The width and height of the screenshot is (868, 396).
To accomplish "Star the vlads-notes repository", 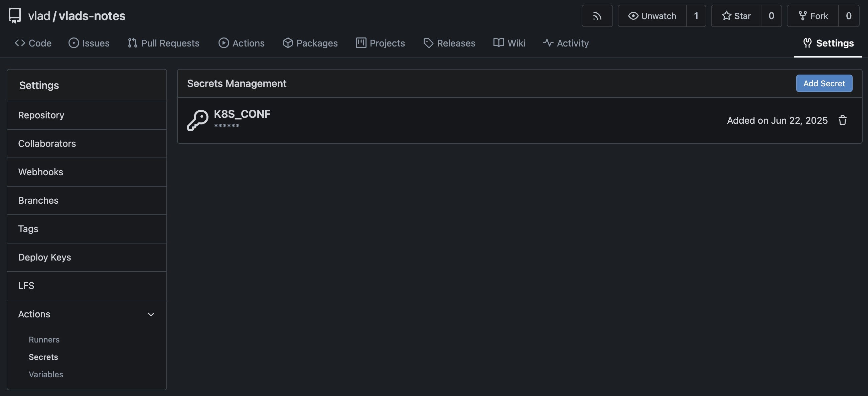I will (x=736, y=16).
